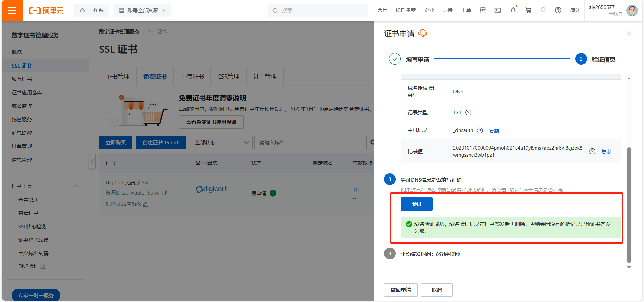Image resolution: width=644 pixels, height=302 pixels.
Task: Click the 立即购买 button
Action: (116, 143)
